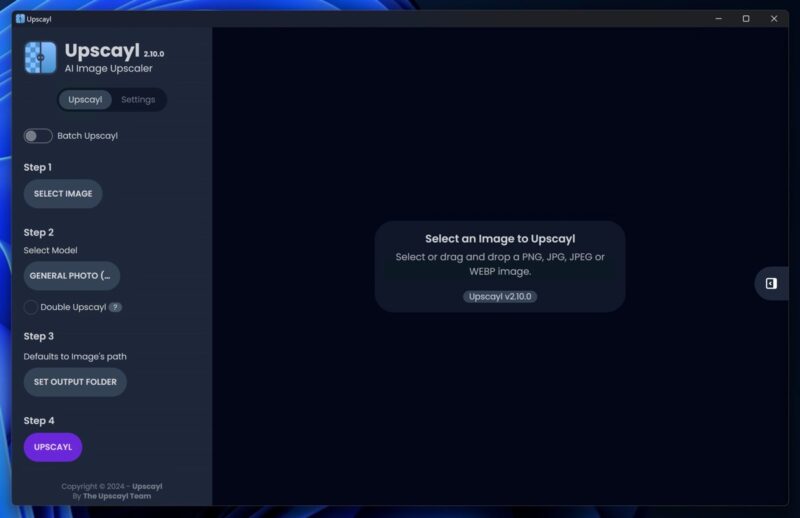800x518 pixels.
Task: Click the Set Output Folder button
Action: click(75, 382)
